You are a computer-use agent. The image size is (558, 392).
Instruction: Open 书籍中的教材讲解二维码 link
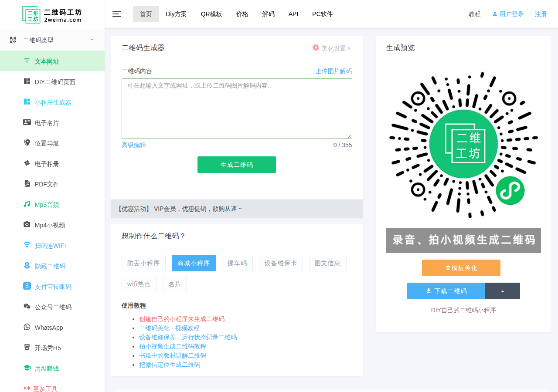pos(173,355)
